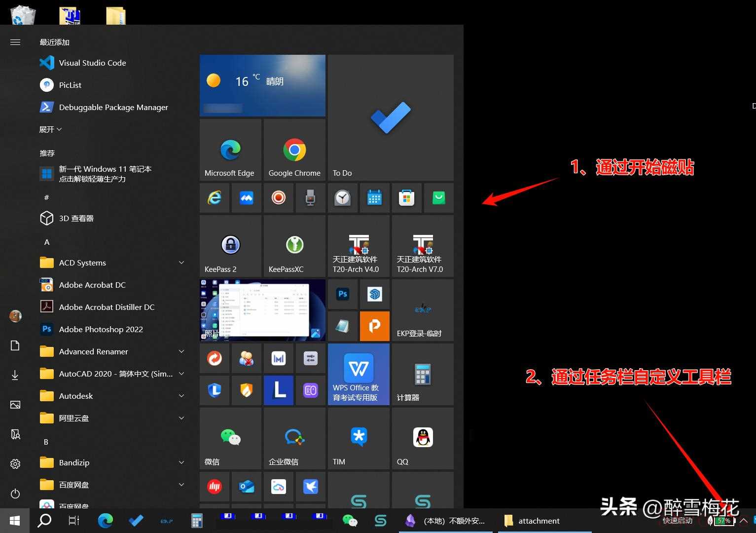The height and width of the screenshot is (533, 756).
Task: Click the # section header
Action: 47,197
